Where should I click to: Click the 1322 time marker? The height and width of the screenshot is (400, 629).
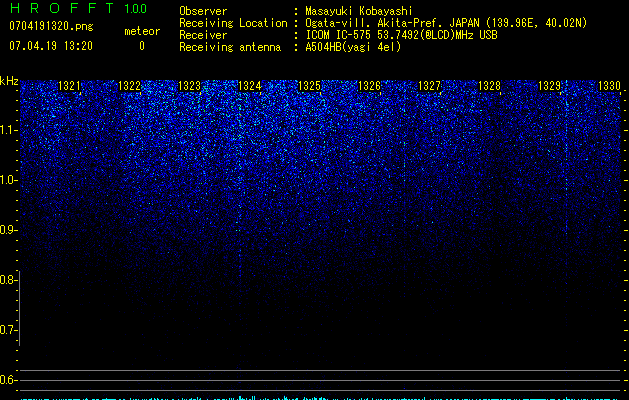[x=130, y=86]
